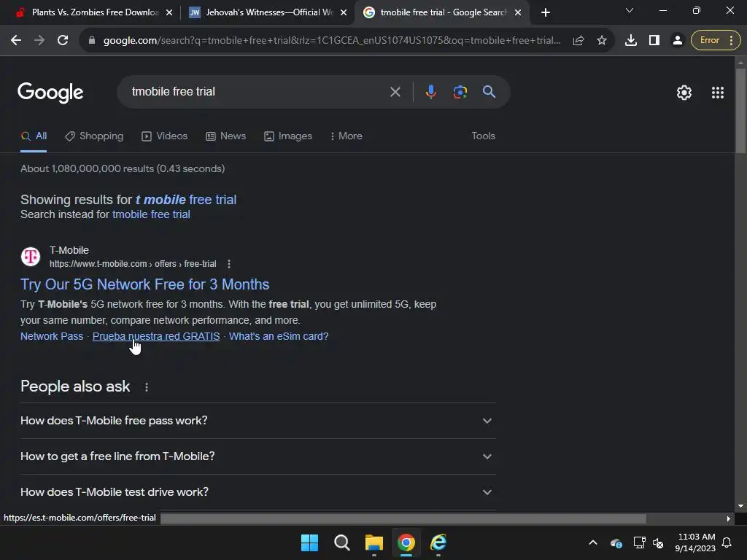
Task: Go back to the previous page
Action: (16, 41)
